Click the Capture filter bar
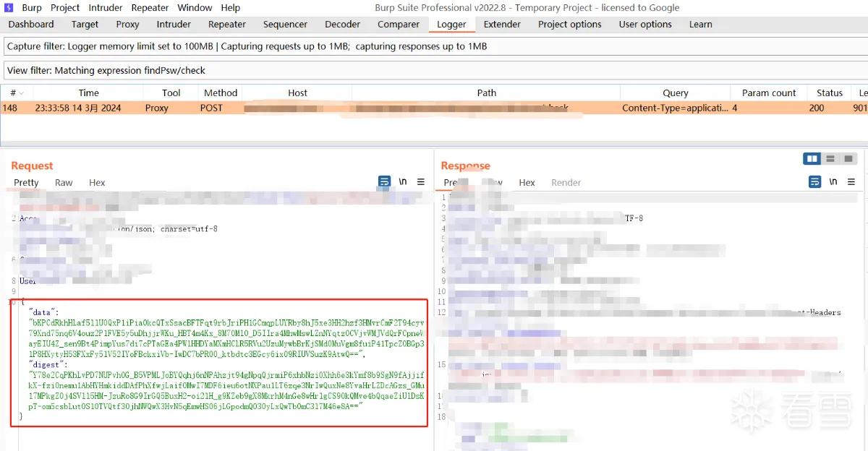 [434, 46]
